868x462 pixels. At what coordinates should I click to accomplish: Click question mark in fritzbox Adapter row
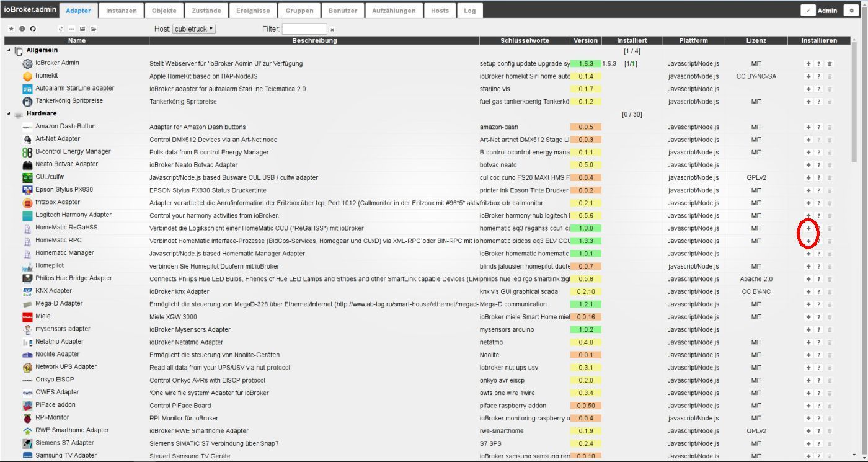click(818, 203)
